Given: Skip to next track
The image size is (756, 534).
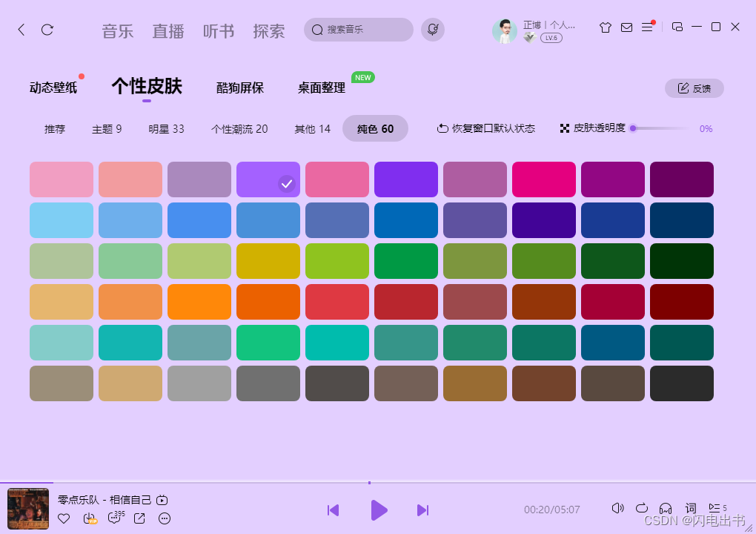Looking at the screenshot, I should 422,510.
